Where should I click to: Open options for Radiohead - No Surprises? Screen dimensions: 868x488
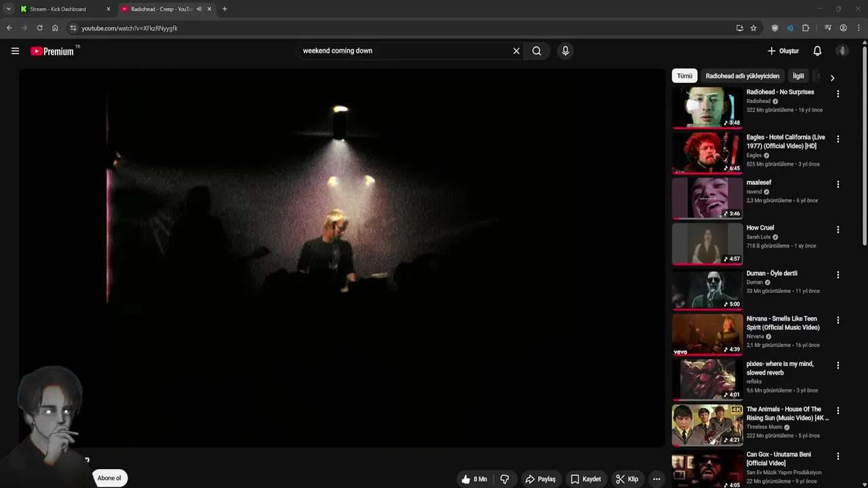[x=838, y=94]
